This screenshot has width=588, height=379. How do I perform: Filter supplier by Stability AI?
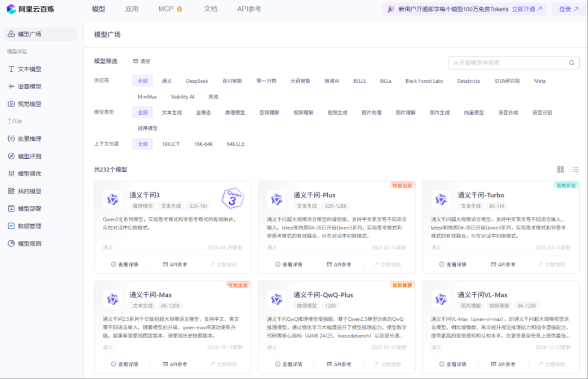(182, 97)
